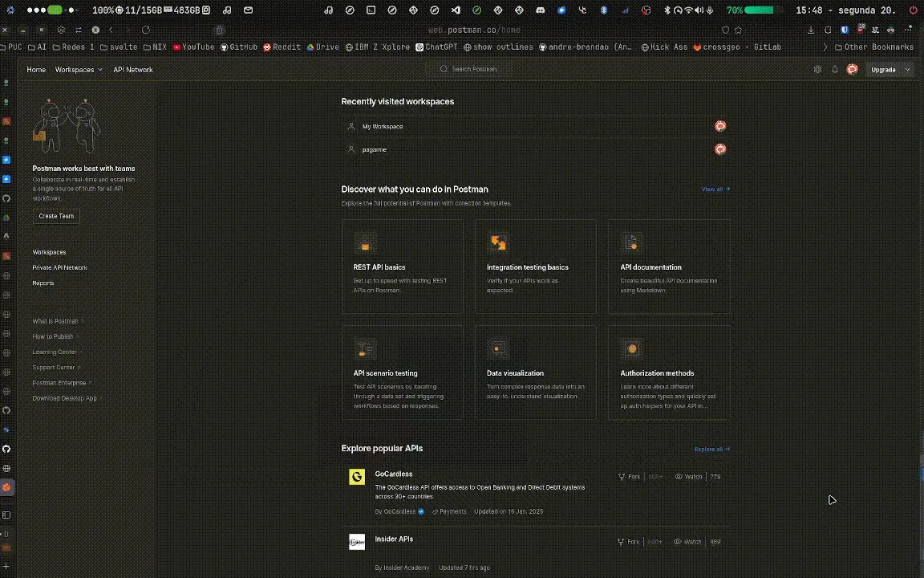Click the Create Team button

56,216
